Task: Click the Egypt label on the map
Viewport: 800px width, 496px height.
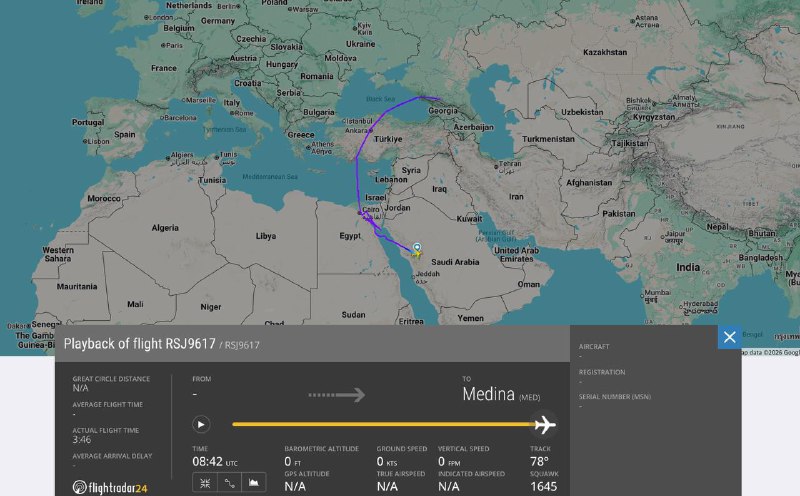Action: tap(350, 236)
